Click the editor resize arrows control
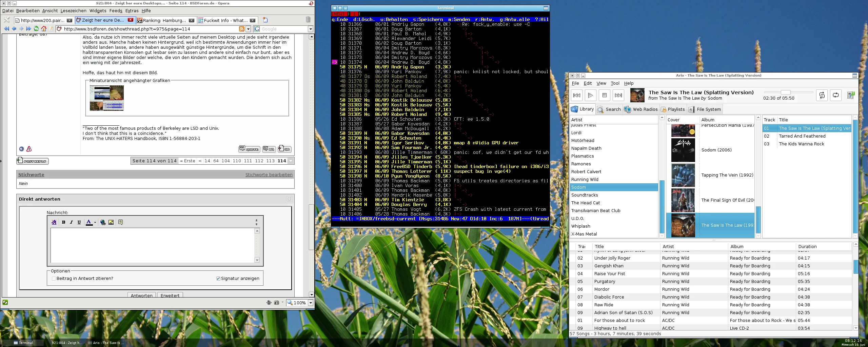The image size is (868, 347). point(256,222)
